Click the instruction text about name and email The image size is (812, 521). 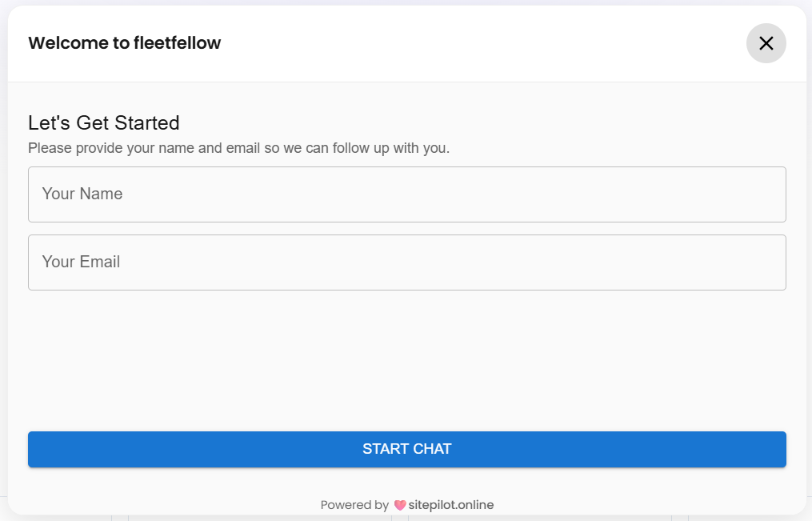coord(238,148)
